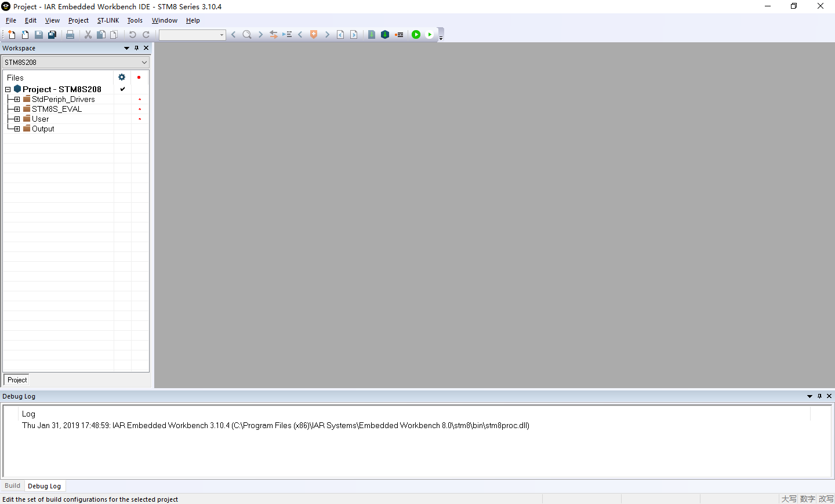Pin the Workspace panel
835x504 pixels.
coord(137,48)
